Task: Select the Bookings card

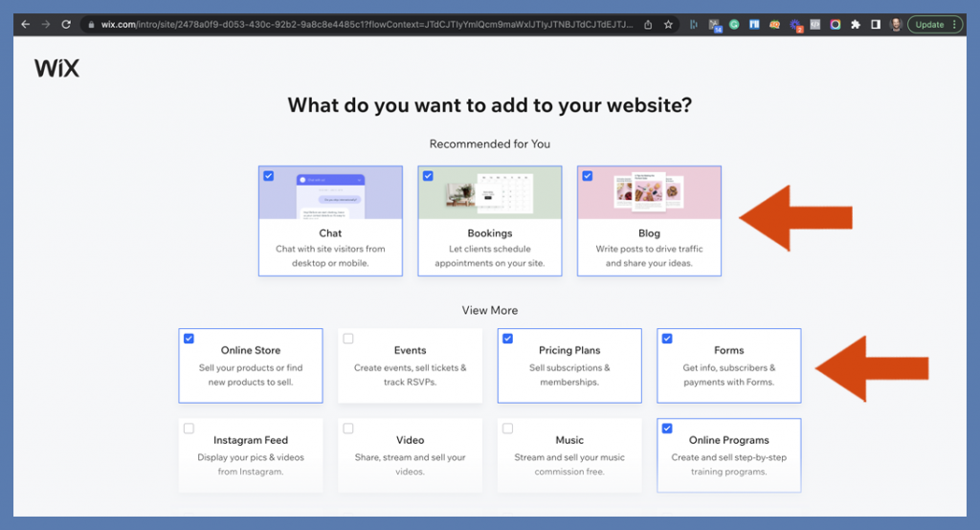Action: 490,221
